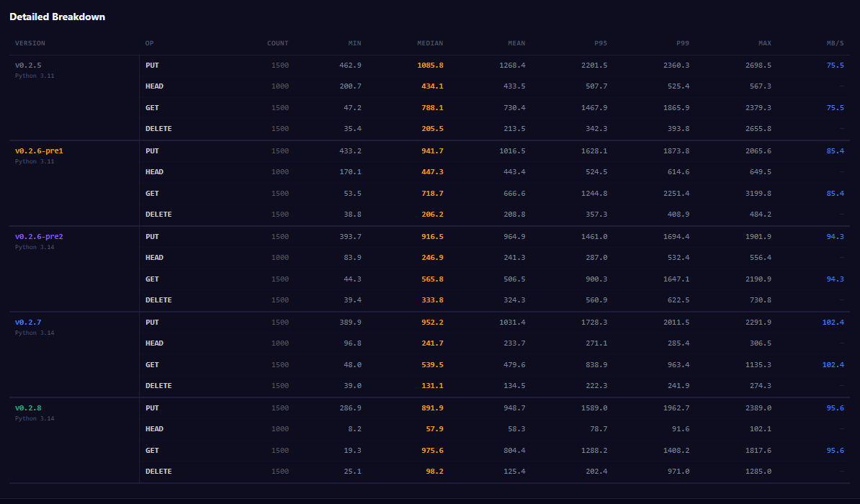Click the DELETE operation in v0.2.6-pre2 group
The width and height of the screenshot is (860, 504).
(158, 300)
